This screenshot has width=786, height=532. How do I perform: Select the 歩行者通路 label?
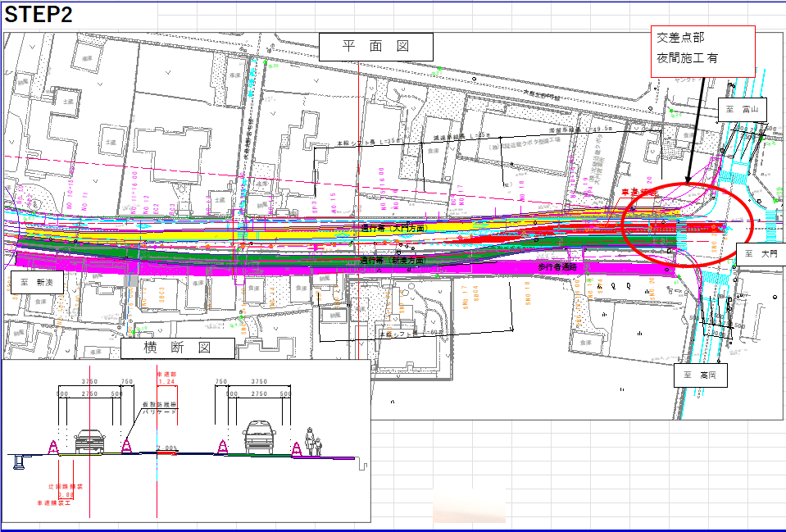557,267
